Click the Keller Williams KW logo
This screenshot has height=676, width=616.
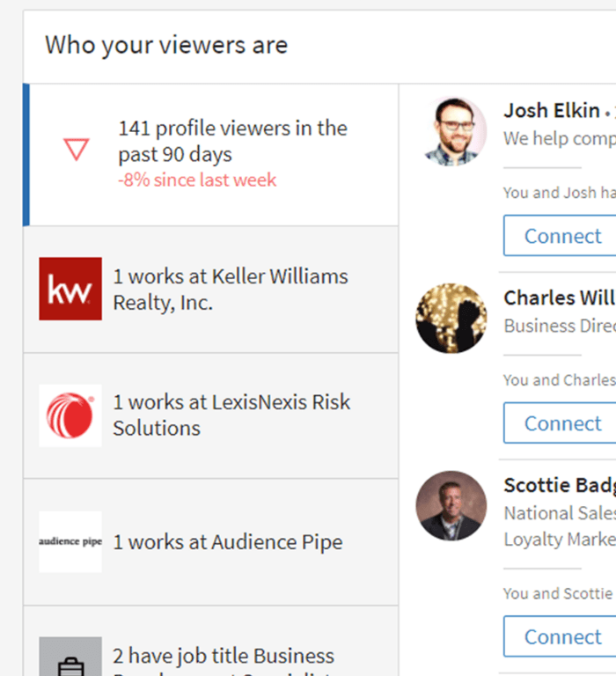(70, 289)
